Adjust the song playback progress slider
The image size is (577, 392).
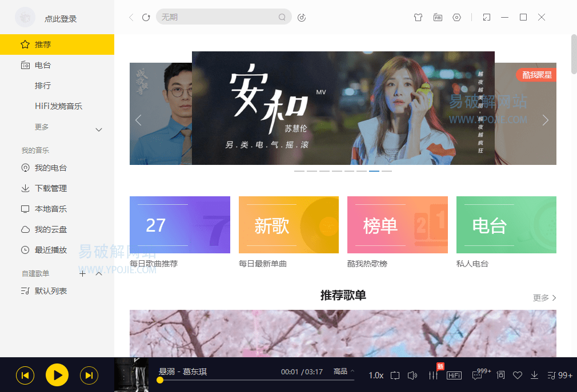point(229,381)
